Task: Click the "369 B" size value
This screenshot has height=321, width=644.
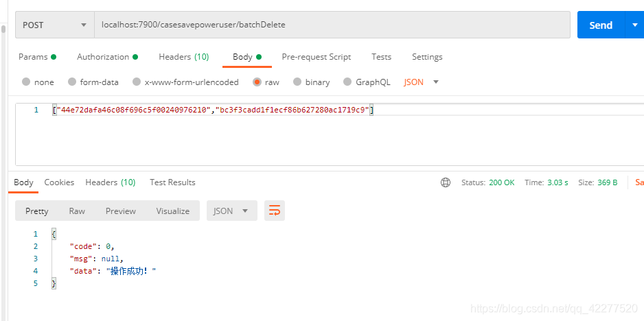Action: point(608,182)
